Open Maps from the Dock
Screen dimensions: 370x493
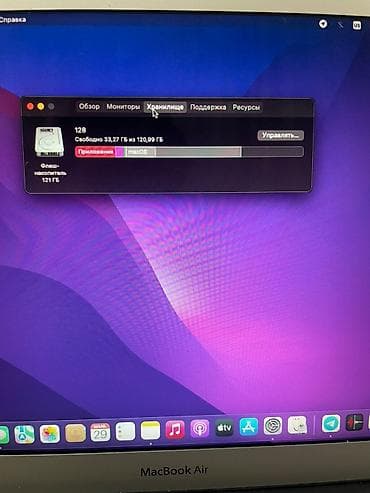(x=24, y=434)
